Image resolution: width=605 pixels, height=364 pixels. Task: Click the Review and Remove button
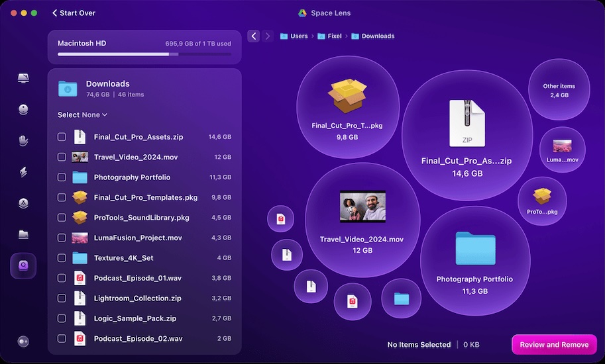pyautogui.click(x=554, y=345)
